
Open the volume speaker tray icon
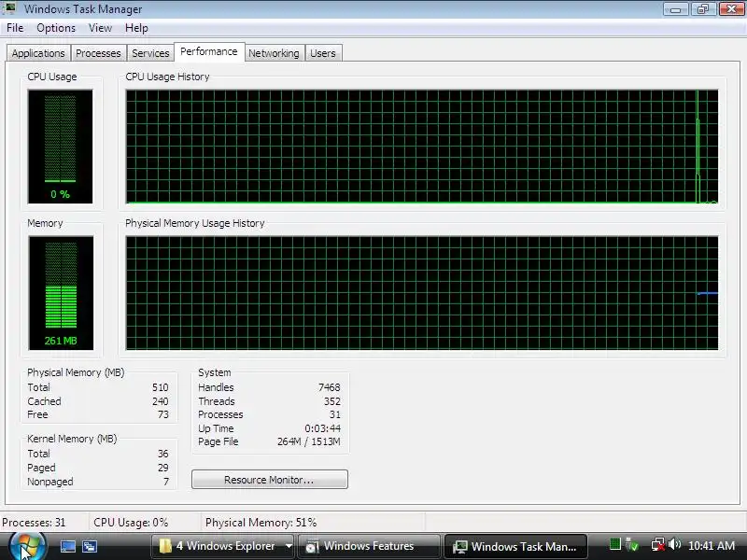674,544
